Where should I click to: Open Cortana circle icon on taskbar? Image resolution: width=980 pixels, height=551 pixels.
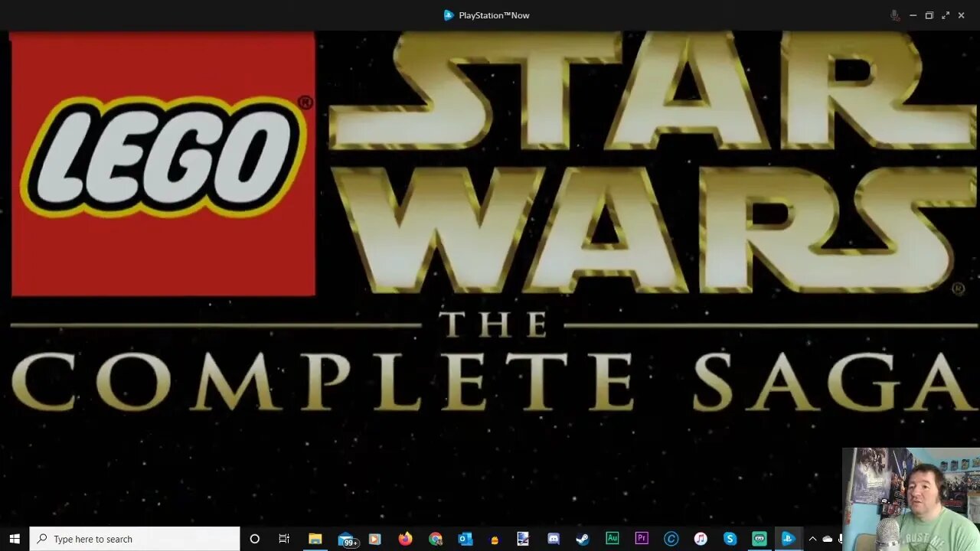point(255,539)
